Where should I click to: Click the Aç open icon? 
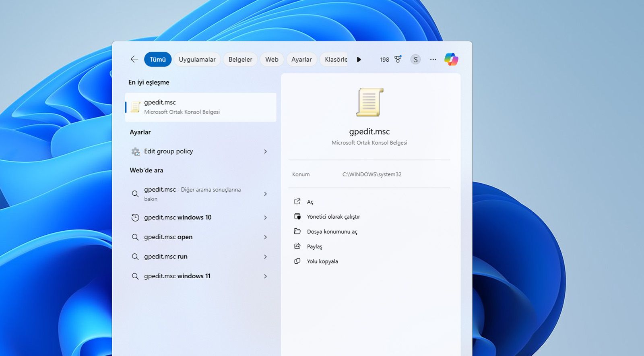coord(297,201)
